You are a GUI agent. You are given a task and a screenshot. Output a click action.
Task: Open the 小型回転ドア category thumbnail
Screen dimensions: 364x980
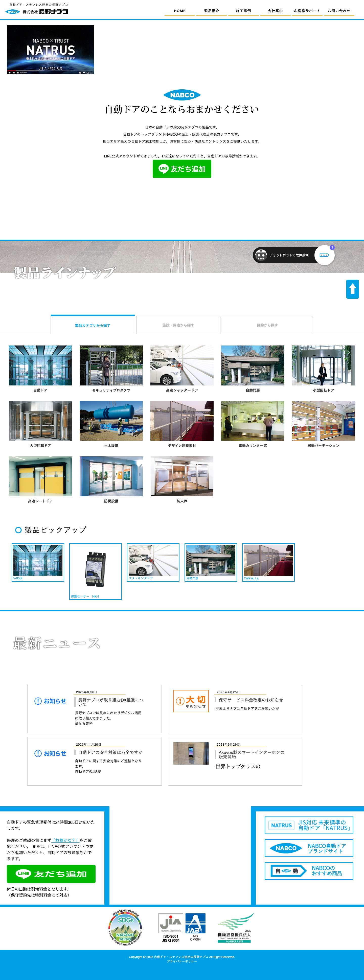[323, 365]
